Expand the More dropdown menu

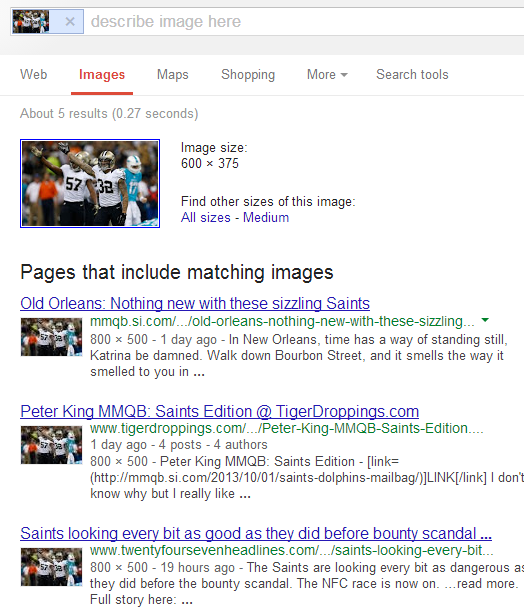click(x=327, y=74)
